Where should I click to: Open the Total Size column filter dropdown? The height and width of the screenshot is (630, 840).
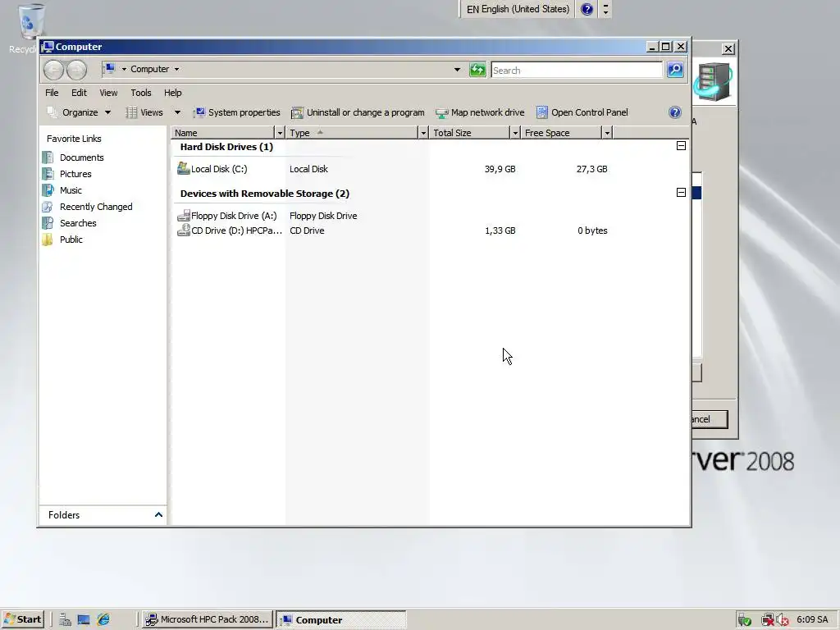515,133
